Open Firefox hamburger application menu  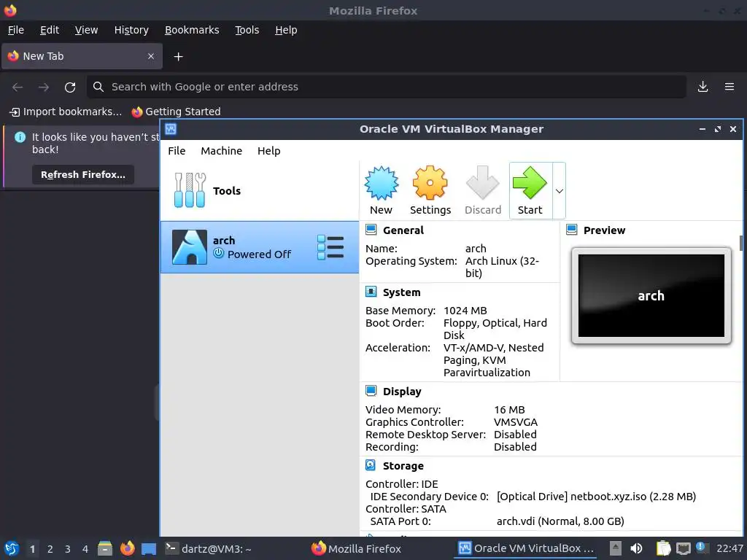point(729,87)
